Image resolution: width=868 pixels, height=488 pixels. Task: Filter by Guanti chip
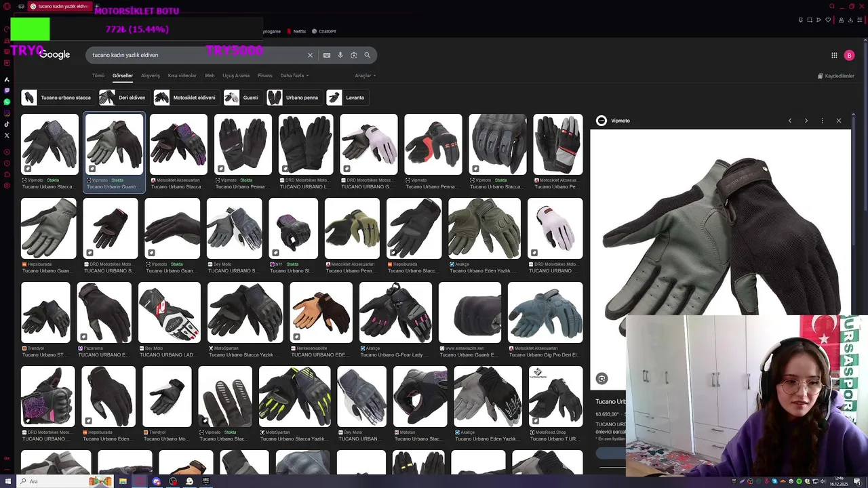[243, 98]
